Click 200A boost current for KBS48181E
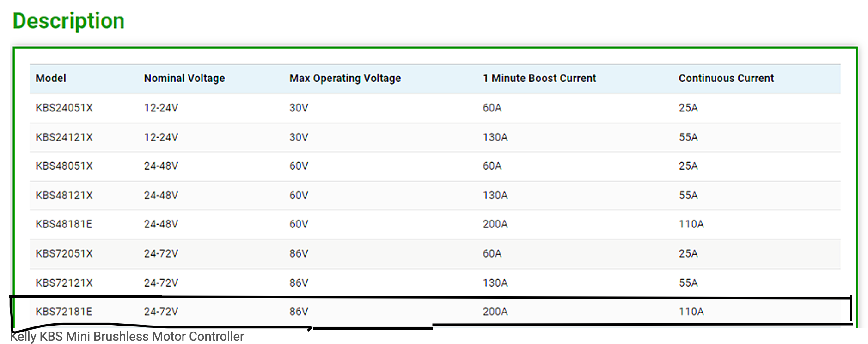868x344 pixels. (x=495, y=224)
